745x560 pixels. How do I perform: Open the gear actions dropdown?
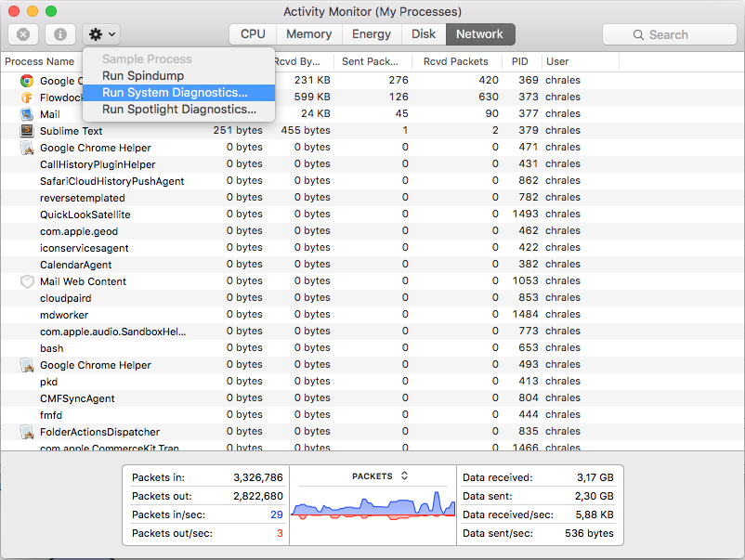[101, 34]
